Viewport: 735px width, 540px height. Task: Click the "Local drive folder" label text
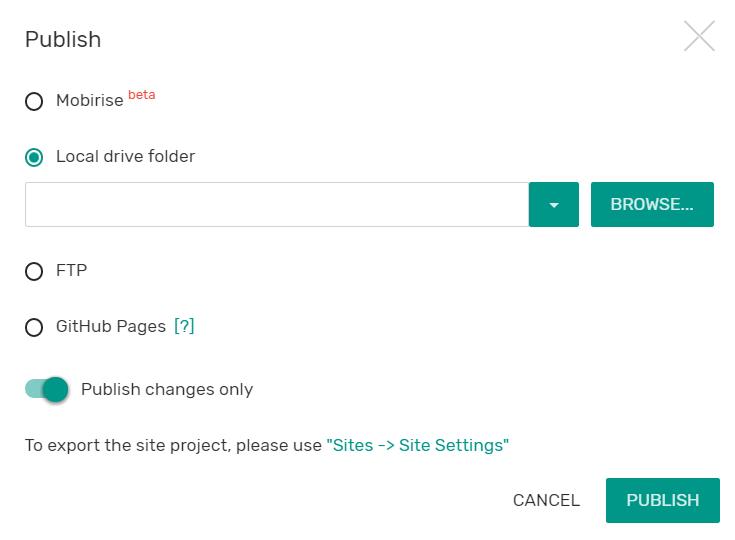tap(125, 156)
